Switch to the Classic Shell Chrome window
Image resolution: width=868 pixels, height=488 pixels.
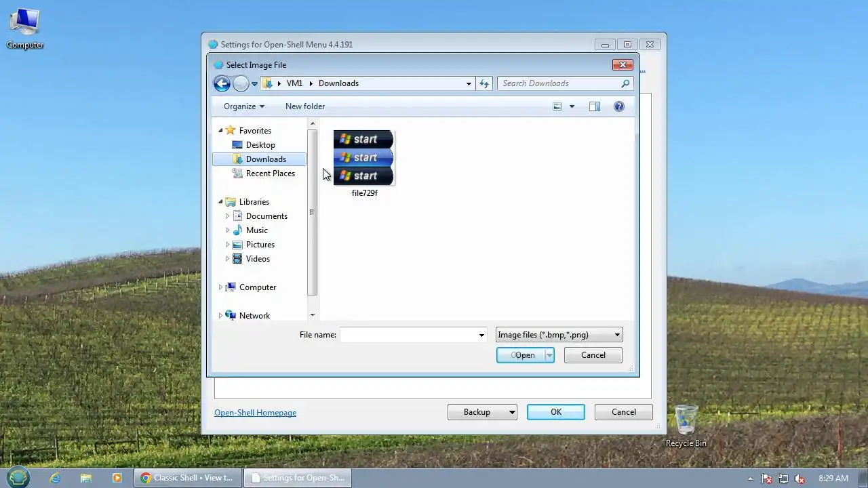tap(187, 478)
